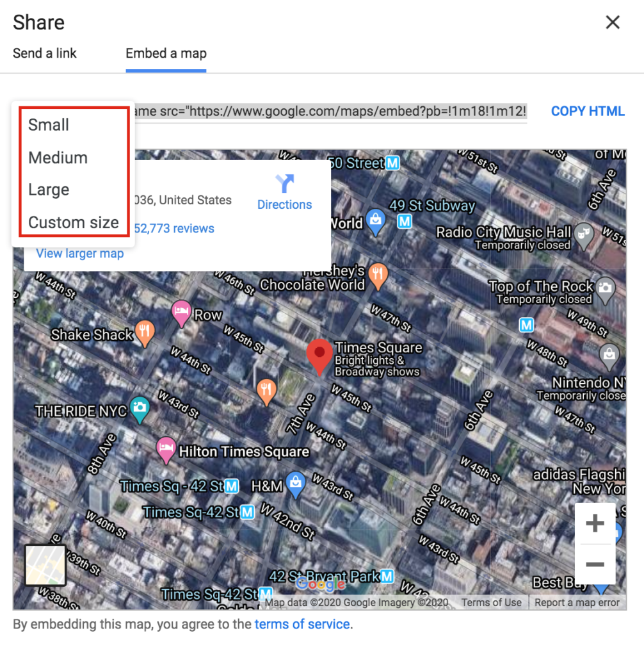Select the Embed a map tab
This screenshot has width=644, height=656.
coord(166,53)
